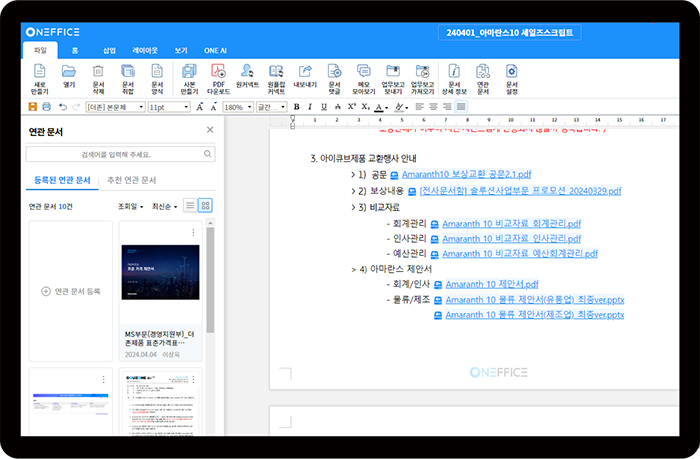The height and width of the screenshot is (459, 700).
Task: Apply font color with underlined A
Action: tap(379, 107)
